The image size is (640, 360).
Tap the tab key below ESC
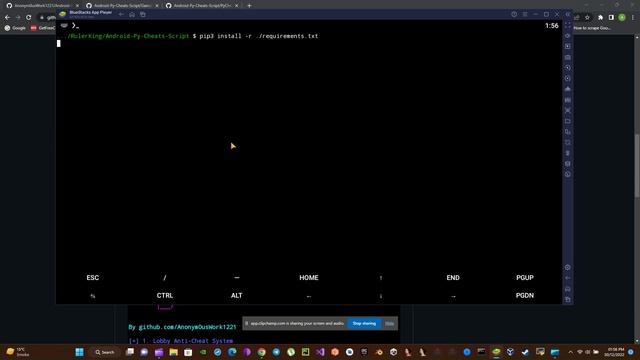point(93,296)
